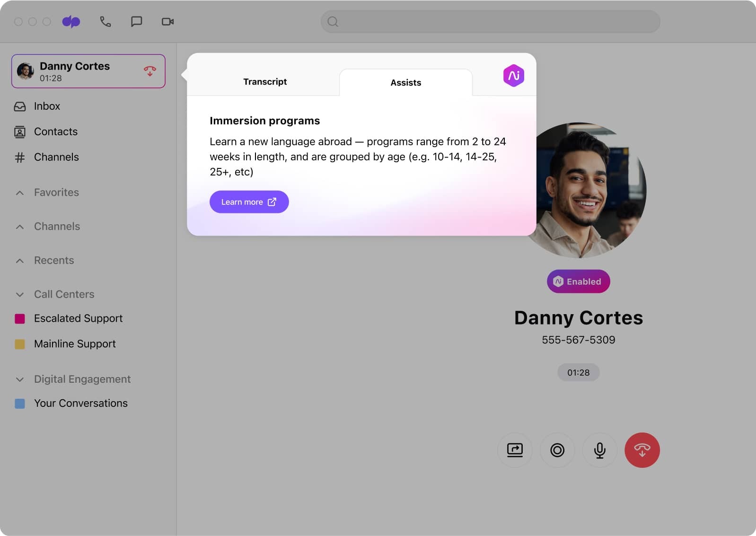This screenshot has width=756, height=536.
Task: Open the chat message icon in toolbar
Action: (136, 21)
